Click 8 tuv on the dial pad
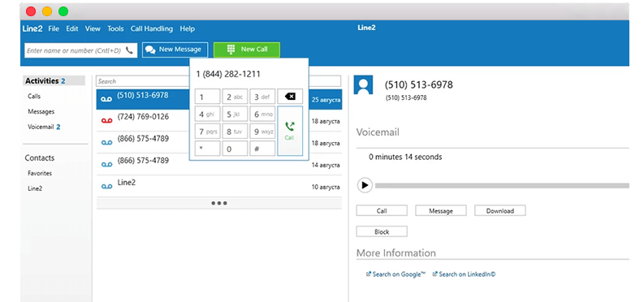The image size is (644, 302). coord(235,132)
